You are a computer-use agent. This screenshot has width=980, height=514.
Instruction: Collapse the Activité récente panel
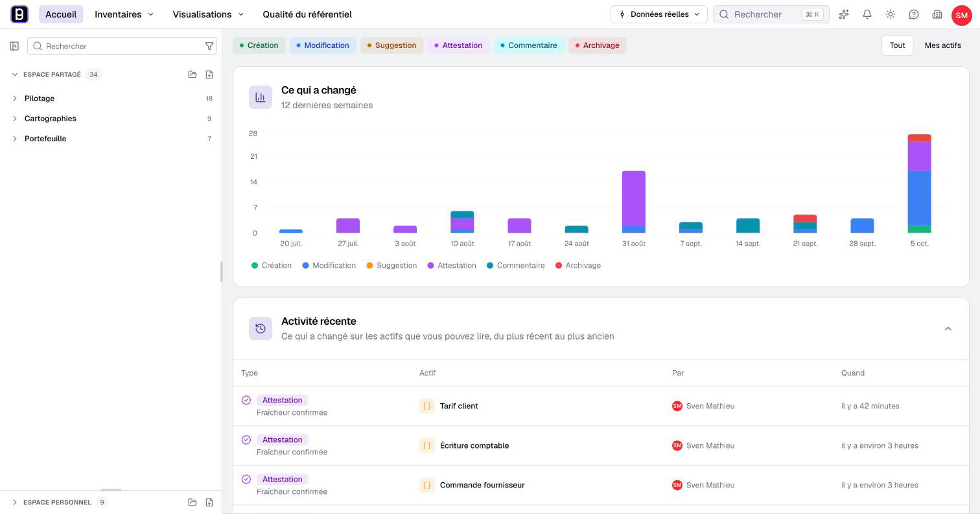coord(948,329)
